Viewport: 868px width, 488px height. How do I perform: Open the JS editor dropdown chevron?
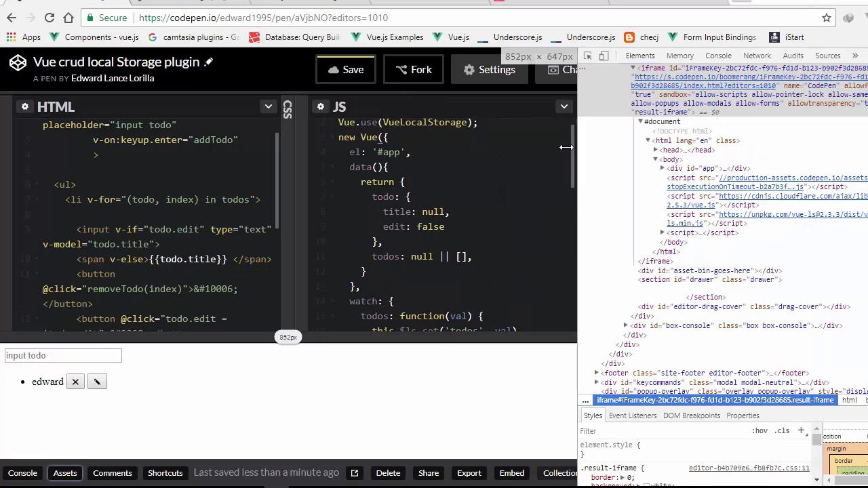coord(564,106)
